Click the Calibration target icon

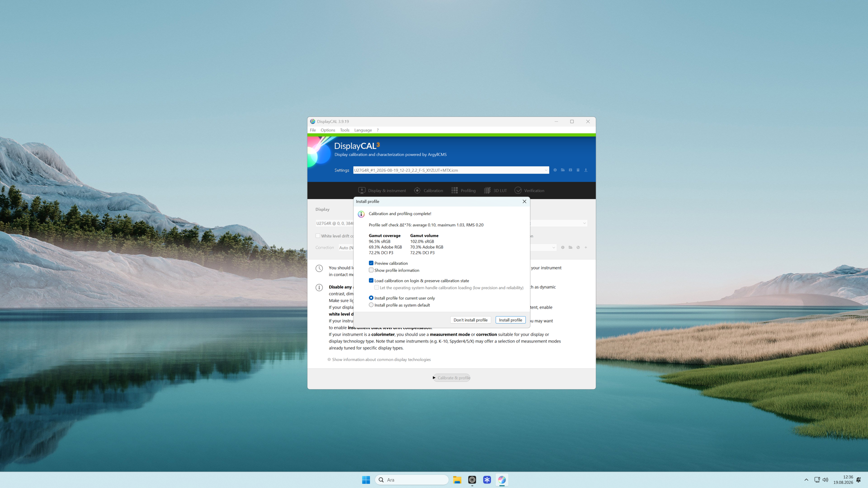417,191
